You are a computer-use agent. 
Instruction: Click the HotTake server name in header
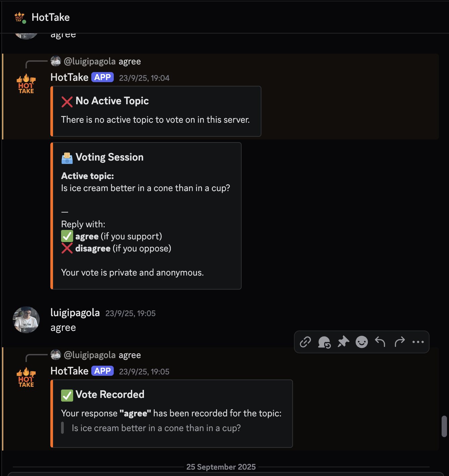[x=50, y=17]
